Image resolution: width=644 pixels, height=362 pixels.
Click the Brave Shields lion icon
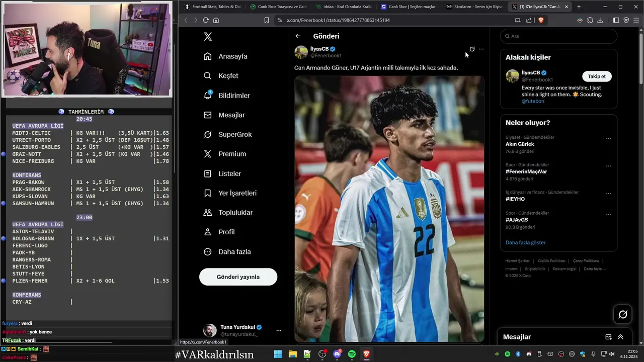541,20
